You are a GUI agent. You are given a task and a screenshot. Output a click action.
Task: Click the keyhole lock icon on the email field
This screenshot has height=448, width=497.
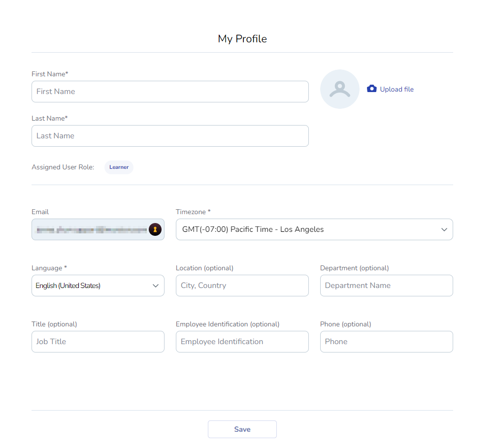click(155, 229)
